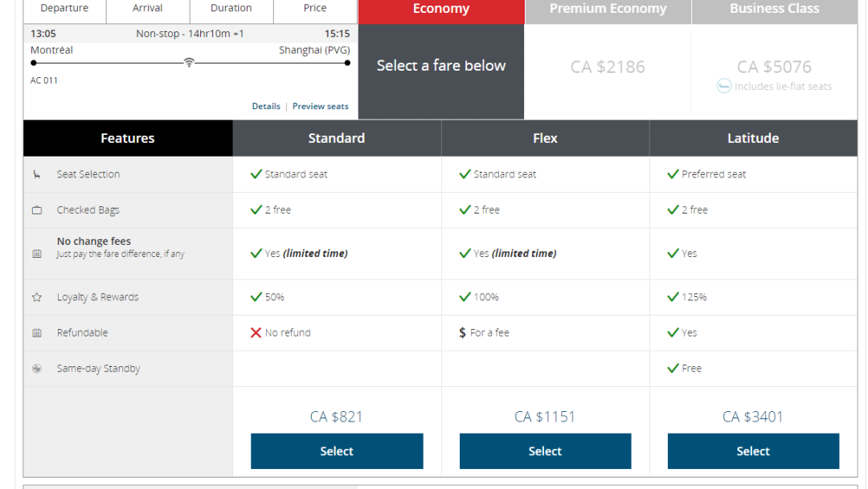Sort flights by Arrival column
This screenshot has height=489, width=868.
pyautogui.click(x=148, y=10)
